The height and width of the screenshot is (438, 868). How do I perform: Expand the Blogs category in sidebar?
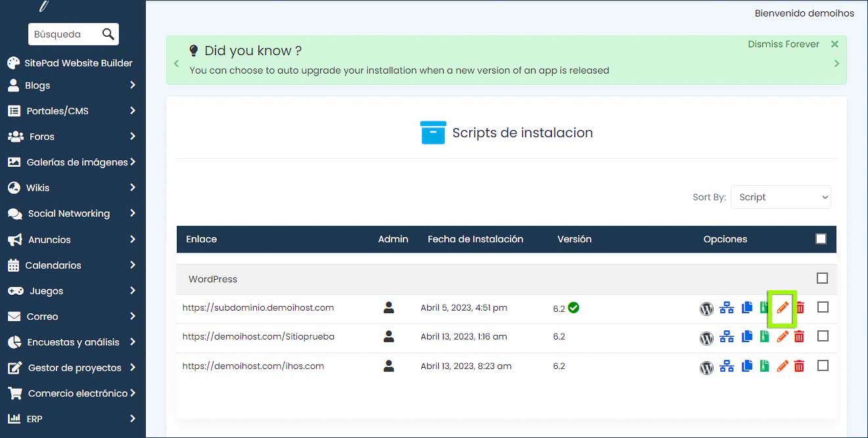[x=72, y=85]
